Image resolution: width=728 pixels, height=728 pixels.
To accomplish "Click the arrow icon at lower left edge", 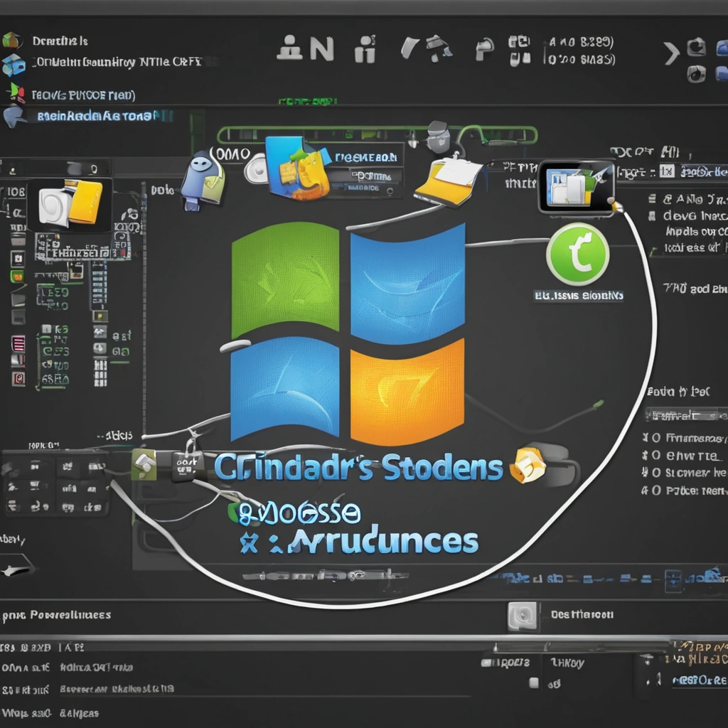I will coord(17,567).
